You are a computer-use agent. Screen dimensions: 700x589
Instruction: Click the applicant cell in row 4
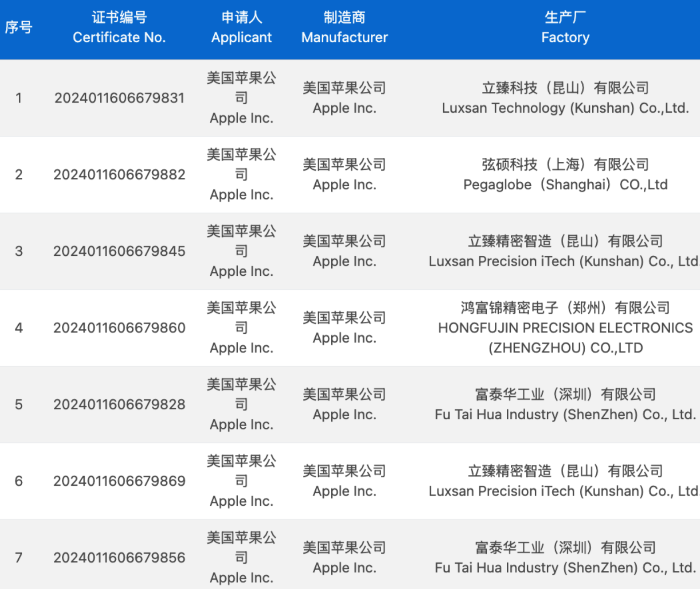tap(241, 328)
